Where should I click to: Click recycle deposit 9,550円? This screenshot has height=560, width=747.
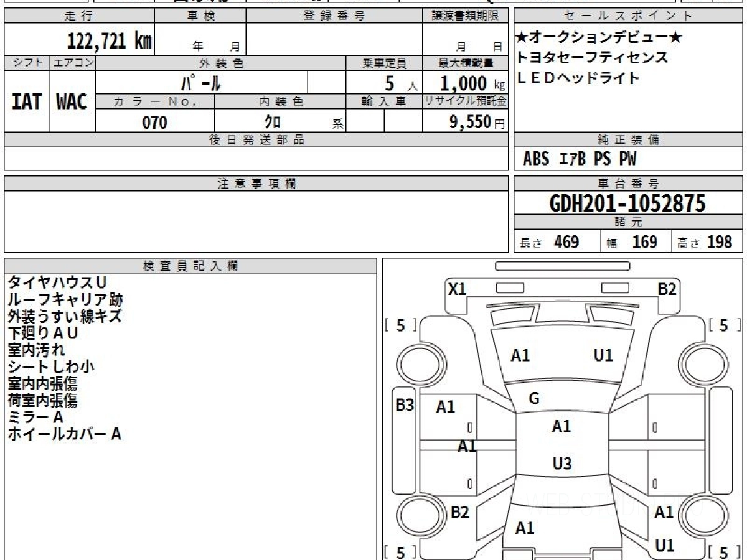[x=477, y=123]
